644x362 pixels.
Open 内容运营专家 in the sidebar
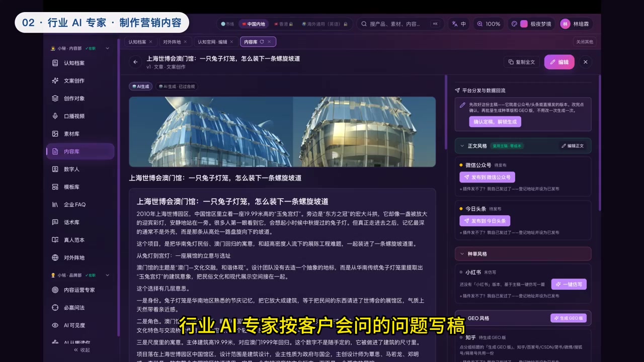click(80, 290)
